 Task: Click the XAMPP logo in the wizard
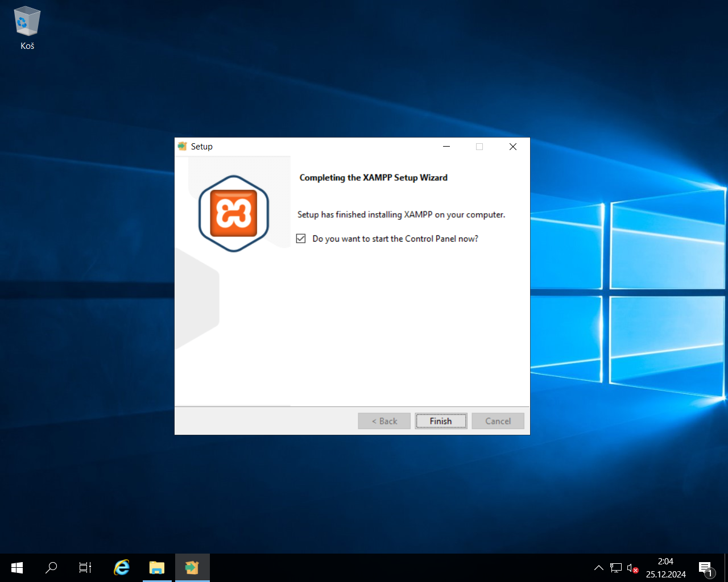click(233, 213)
